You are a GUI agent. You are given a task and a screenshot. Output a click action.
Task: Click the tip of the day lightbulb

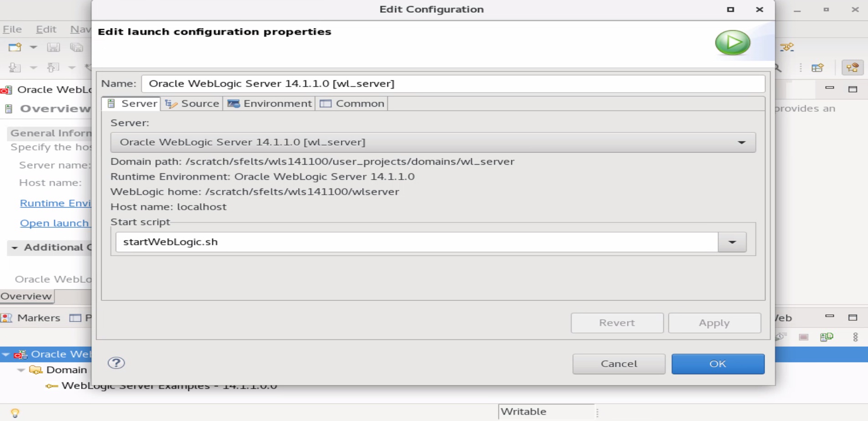(x=15, y=413)
